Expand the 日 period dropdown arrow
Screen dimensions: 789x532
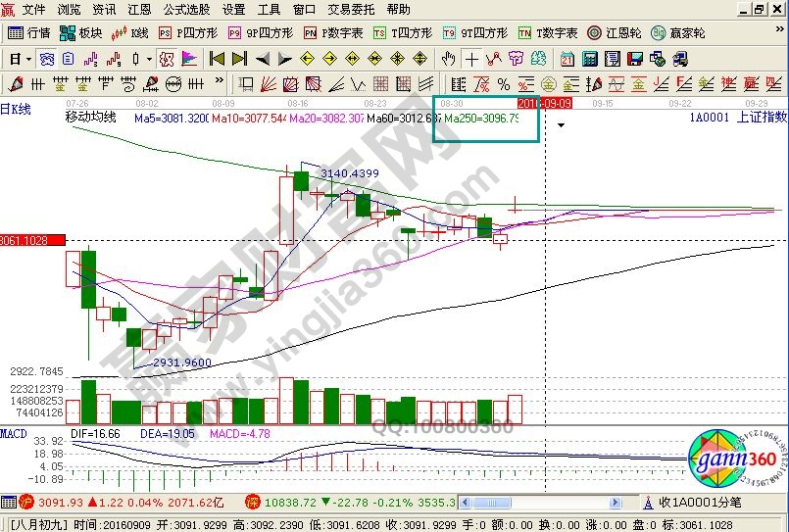29,58
